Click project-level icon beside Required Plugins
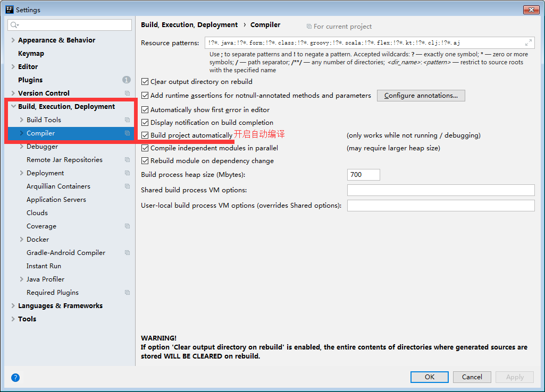 point(127,293)
